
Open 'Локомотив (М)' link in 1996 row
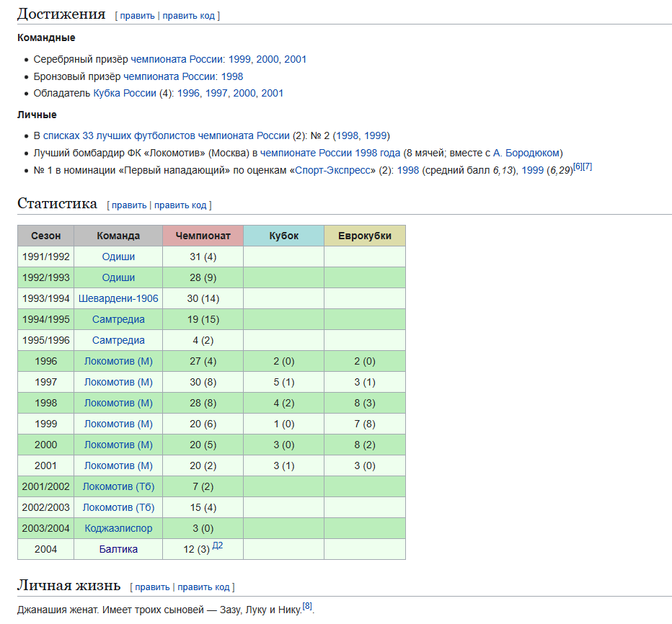118,361
